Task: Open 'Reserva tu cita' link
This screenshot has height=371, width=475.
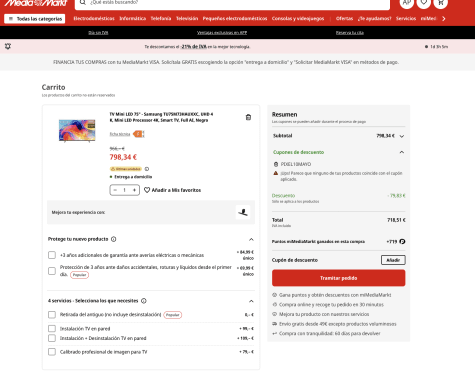Action: click(350, 33)
